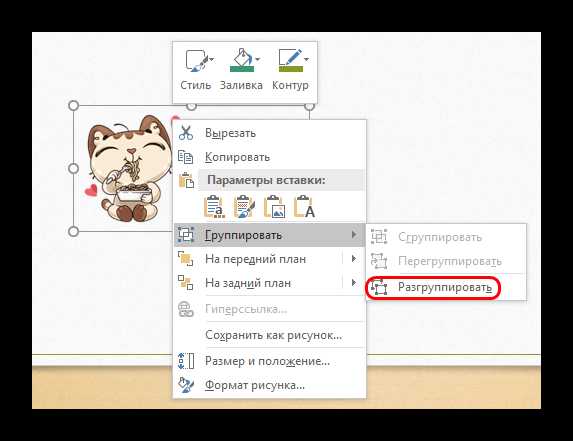Paste keeping source formatting icon
Viewport: 573px width, 441px height.
click(x=244, y=207)
